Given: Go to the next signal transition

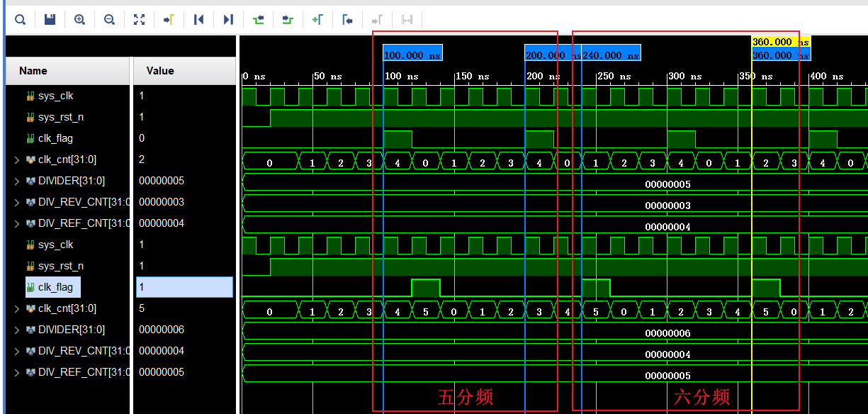Looking at the screenshot, I should 288,20.
